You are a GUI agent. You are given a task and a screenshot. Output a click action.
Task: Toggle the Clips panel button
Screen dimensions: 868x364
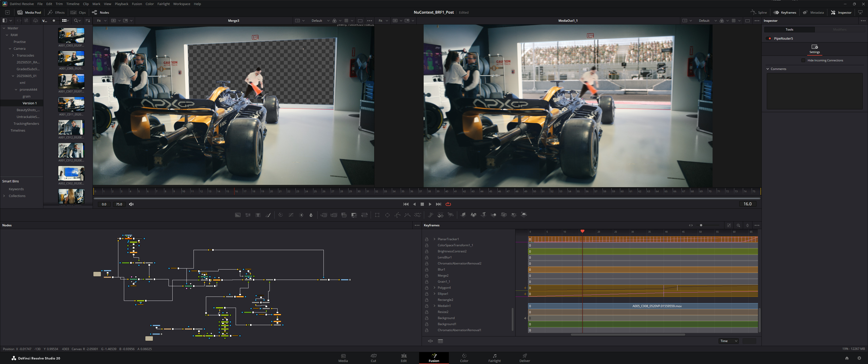tap(78, 12)
